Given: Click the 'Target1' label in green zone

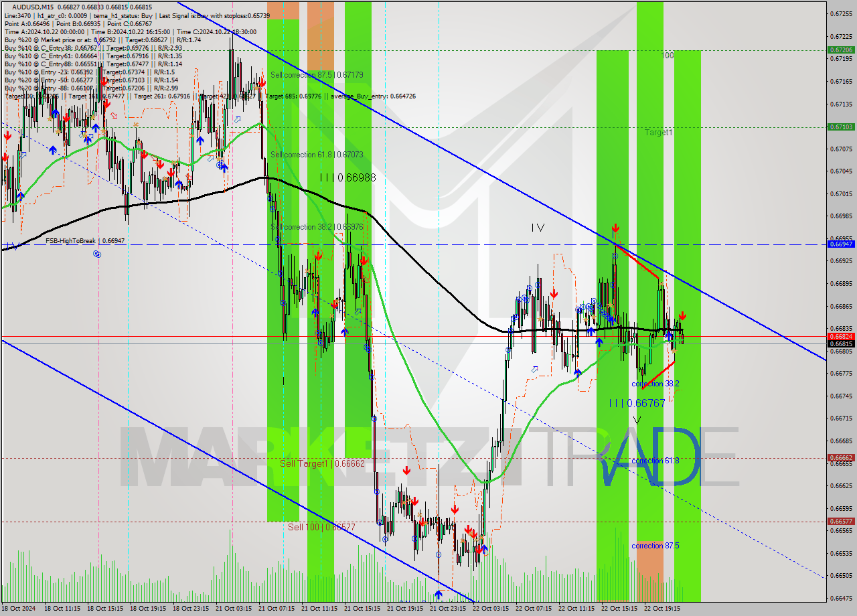Looking at the screenshot, I should tap(659, 133).
